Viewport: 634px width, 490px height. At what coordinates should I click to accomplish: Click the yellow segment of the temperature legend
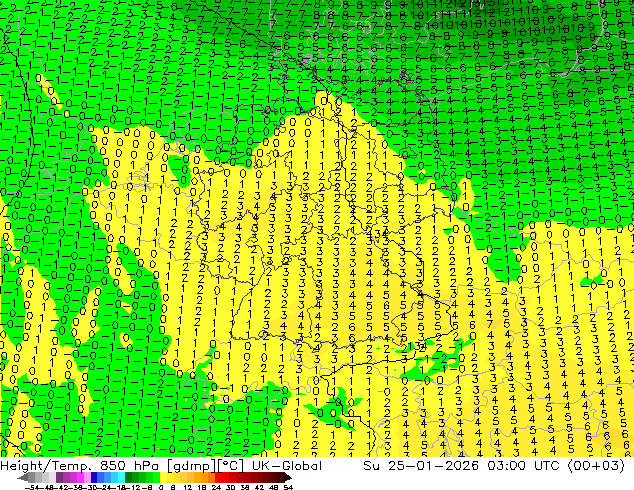163,477
